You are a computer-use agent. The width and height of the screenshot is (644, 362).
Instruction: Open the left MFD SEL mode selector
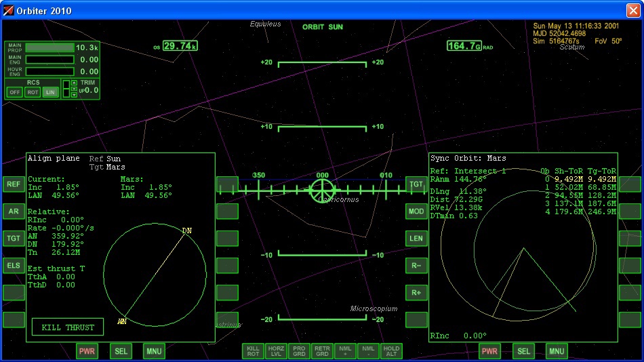tap(121, 351)
